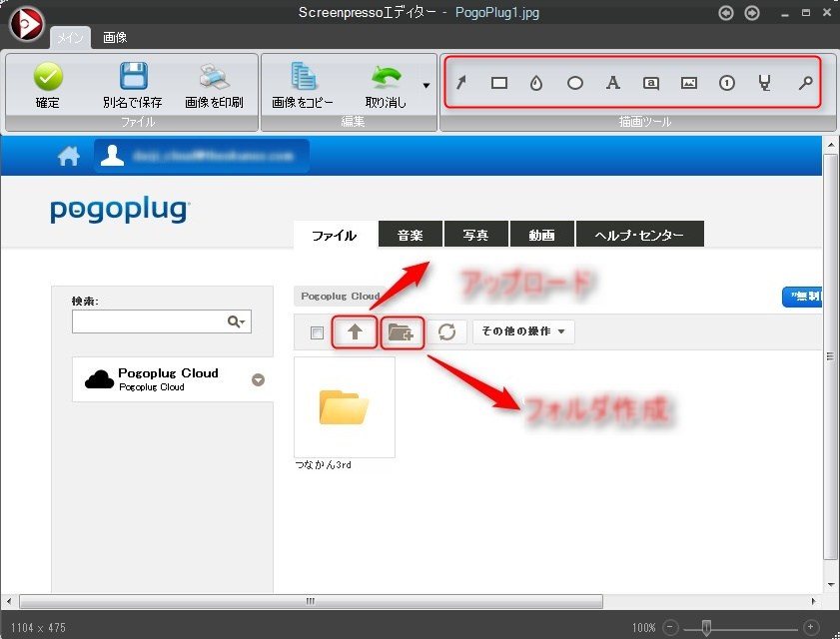
Task: Click the Pogoplug Cloud breadcrumb
Action: pyautogui.click(x=341, y=297)
